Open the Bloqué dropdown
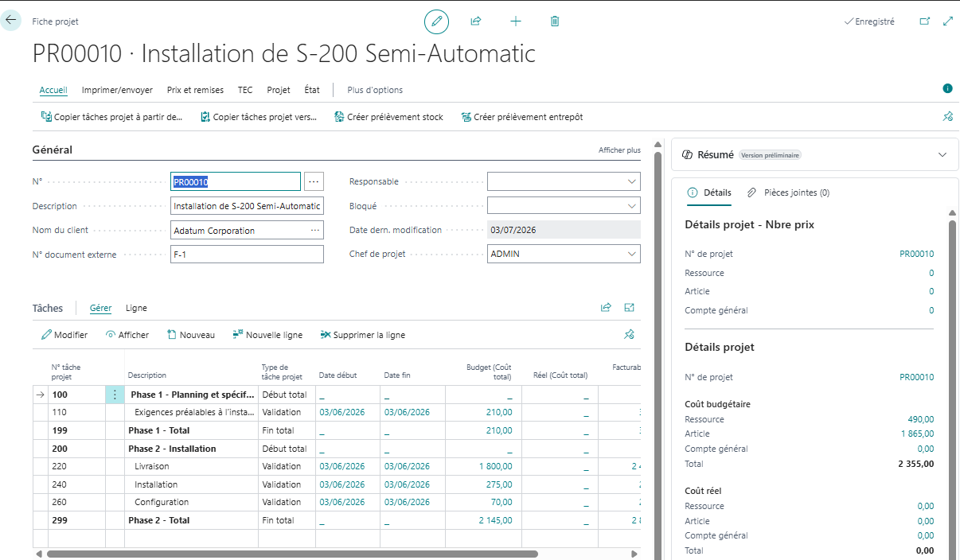Screen dimensions: 960x560 click(x=632, y=206)
